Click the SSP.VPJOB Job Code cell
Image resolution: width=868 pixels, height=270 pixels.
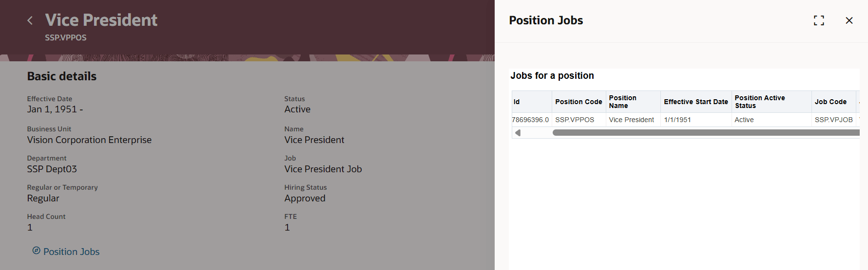pyautogui.click(x=833, y=120)
